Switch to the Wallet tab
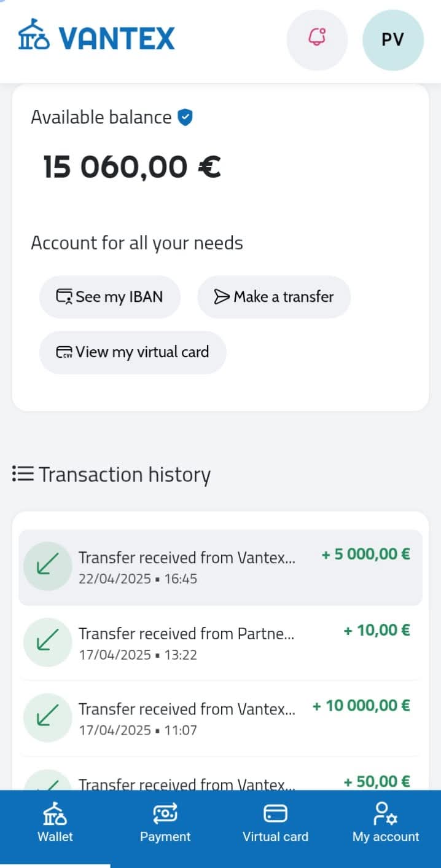The width and height of the screenshot is (441, 868). coord(55,824)
